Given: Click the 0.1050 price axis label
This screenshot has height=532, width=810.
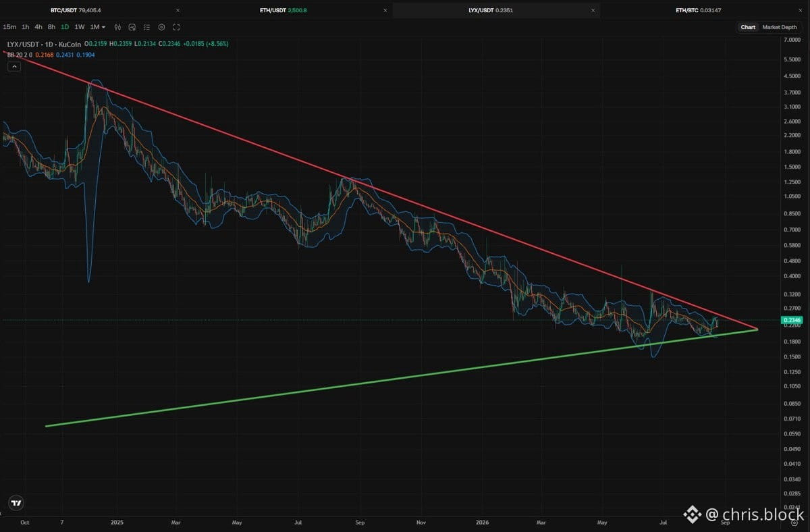Looking at the screenshot, I should pos(792,387).
